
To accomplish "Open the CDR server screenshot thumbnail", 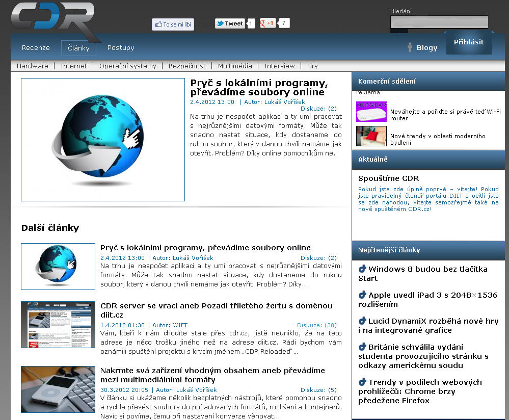I will pyautogui.click(x=58, y=325).
